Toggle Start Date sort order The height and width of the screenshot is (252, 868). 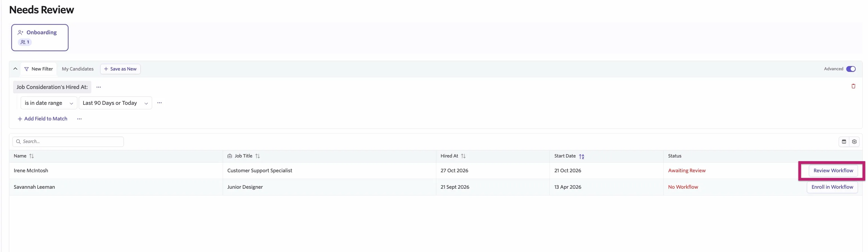(x=582, y=156)
